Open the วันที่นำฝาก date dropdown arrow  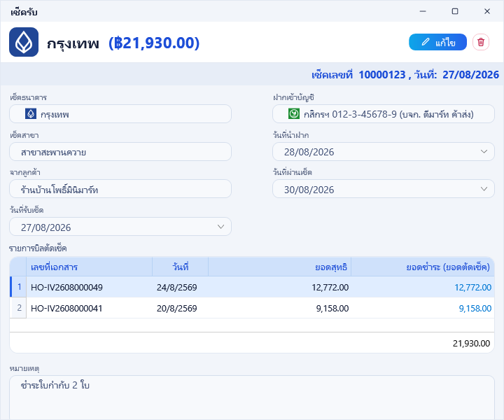(x=484, y=151)
